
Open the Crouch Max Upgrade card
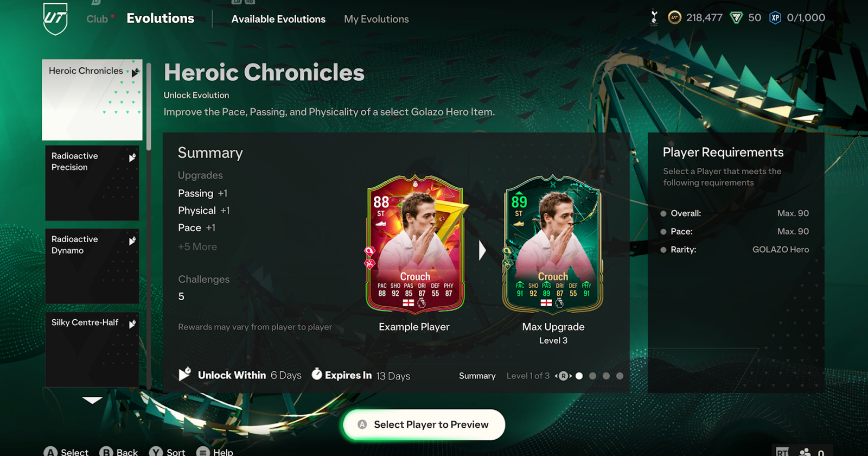coord(553,243)
